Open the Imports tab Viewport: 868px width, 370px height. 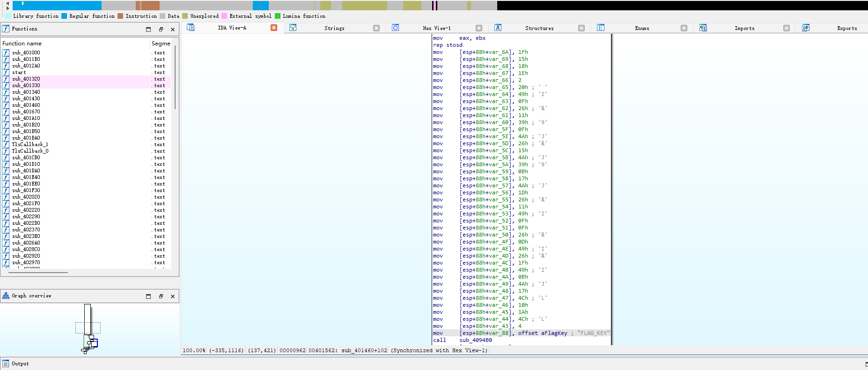(744, 28)
